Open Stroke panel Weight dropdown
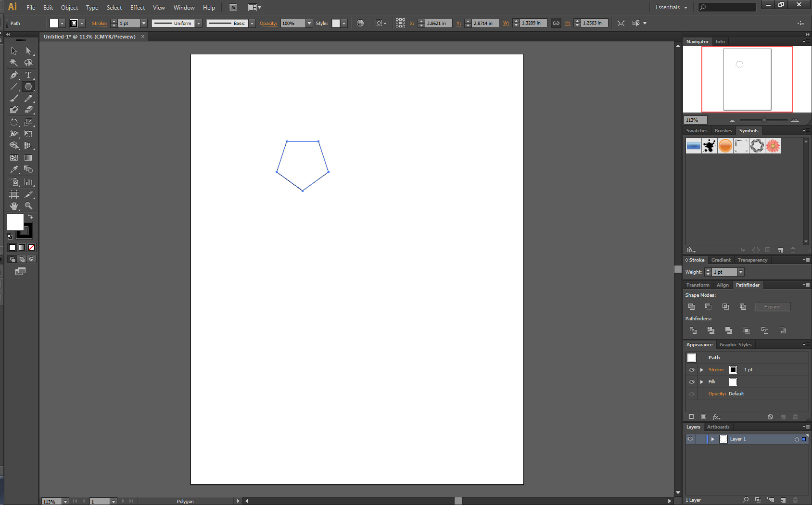 coord(741,272)
